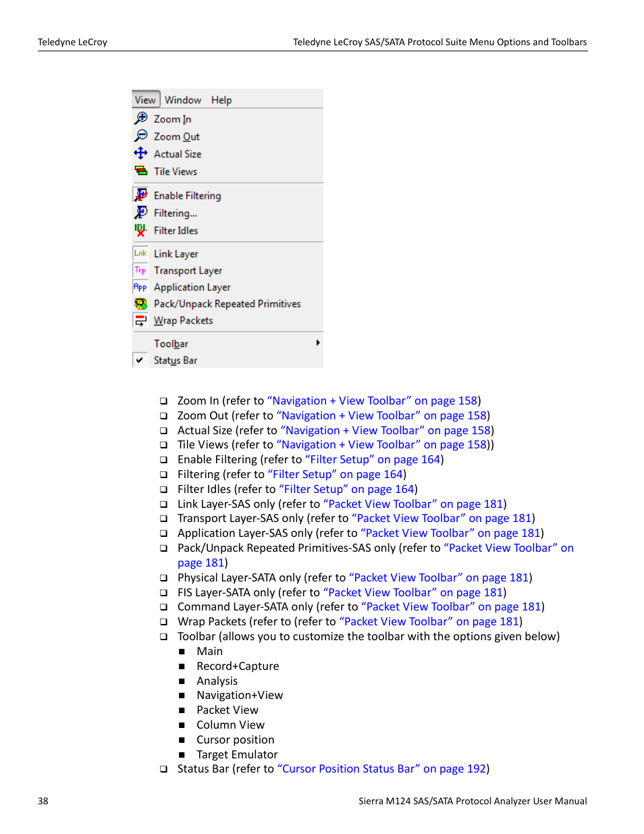Image resolution: width=644 pixels, height=834 pixels.
Task: Click the Zoom Out magnifier icon
Action: pyautogui.click(x=140, y=136)
